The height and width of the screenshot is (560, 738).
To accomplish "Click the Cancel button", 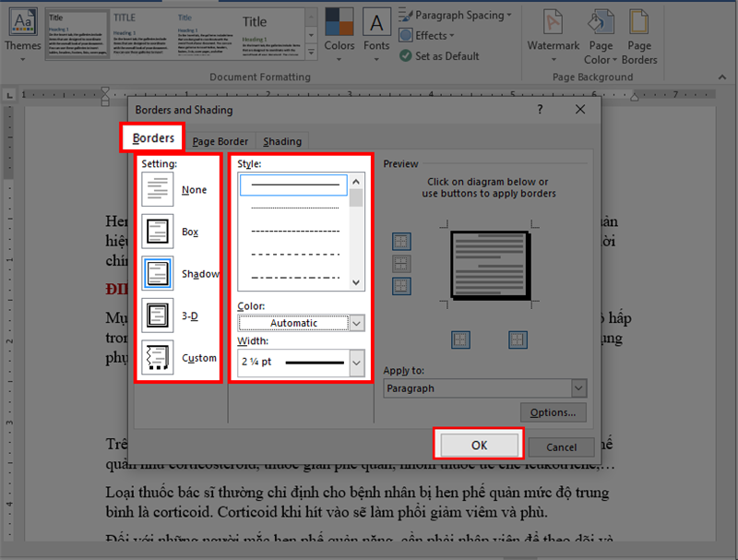I will click(x=561, y=447).
